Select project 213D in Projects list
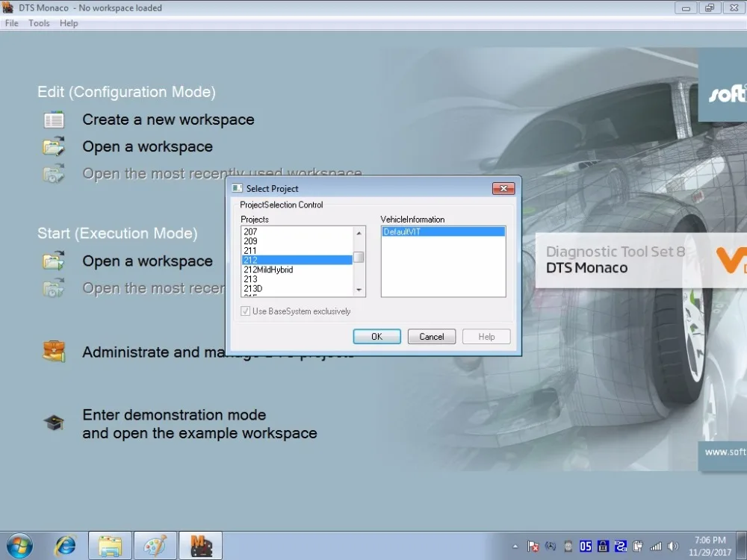 [297, 288]
